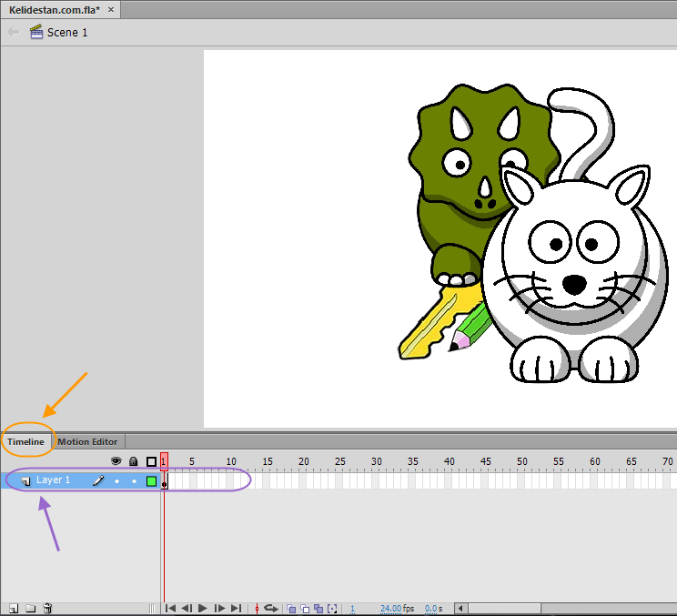Go to first frame
677x616 pixels.
pyautogui.click(x=170, y=608)
